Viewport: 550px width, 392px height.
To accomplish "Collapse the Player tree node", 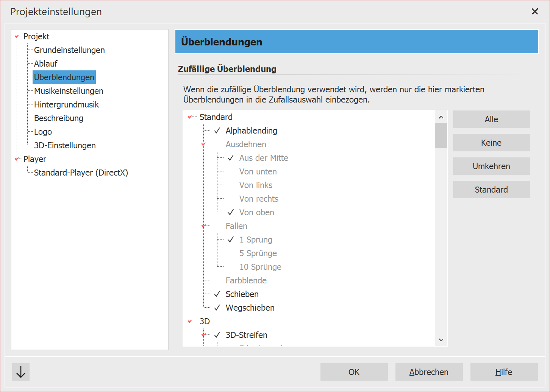I will (x=17, y=159).
